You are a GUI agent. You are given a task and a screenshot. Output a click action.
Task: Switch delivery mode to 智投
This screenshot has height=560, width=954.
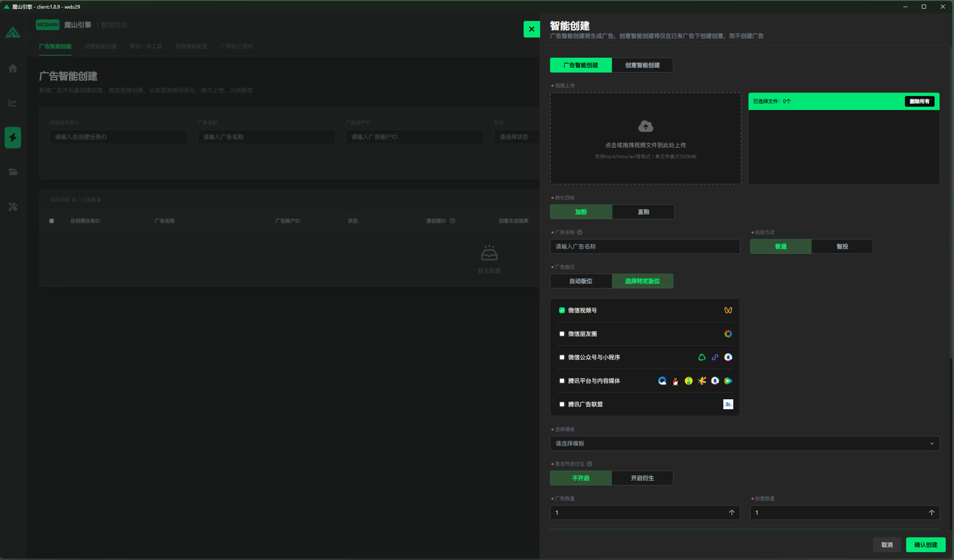(842, 247)
